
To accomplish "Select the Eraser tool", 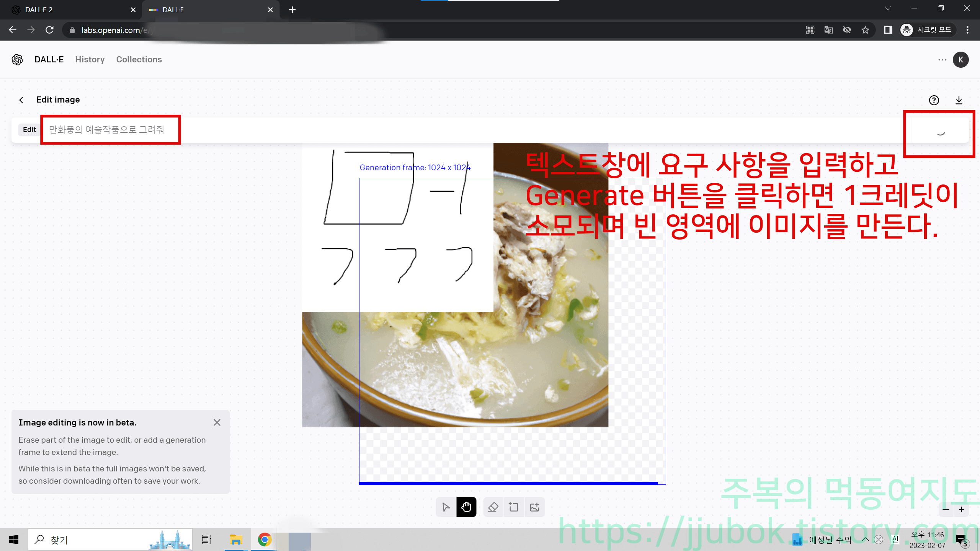I will tap(493, 507).
